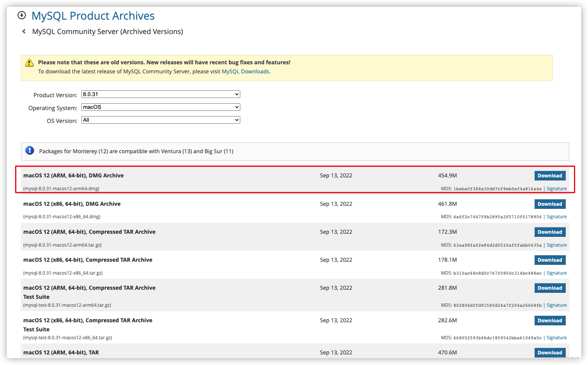This screenshot has width=588, height=365.
Task: Click MySQL Community Server (Archived Versions) title
Action: 107,32
